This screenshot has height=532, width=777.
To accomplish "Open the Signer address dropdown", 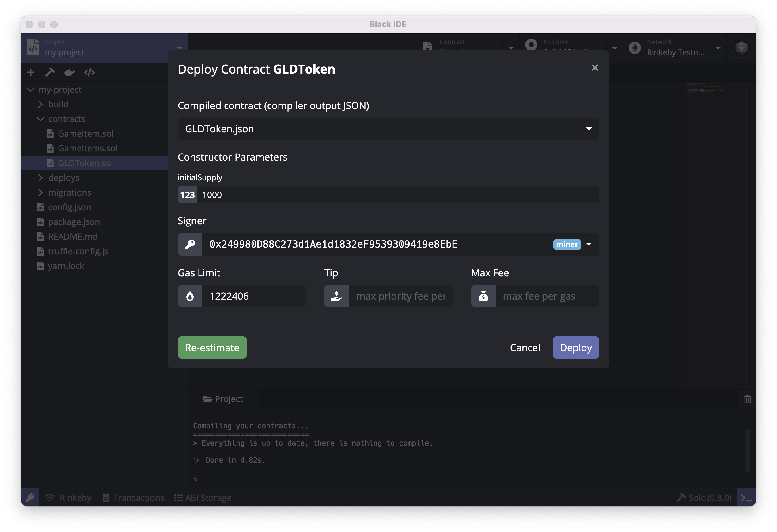I will click(589, 245).
